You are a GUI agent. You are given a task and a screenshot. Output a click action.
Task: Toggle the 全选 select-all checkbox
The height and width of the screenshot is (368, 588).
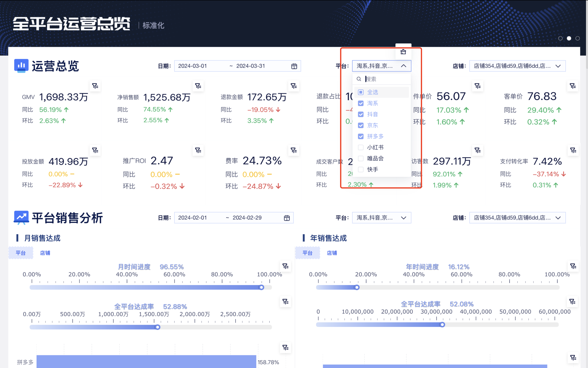pyautogui.click(x=360, y=92)
